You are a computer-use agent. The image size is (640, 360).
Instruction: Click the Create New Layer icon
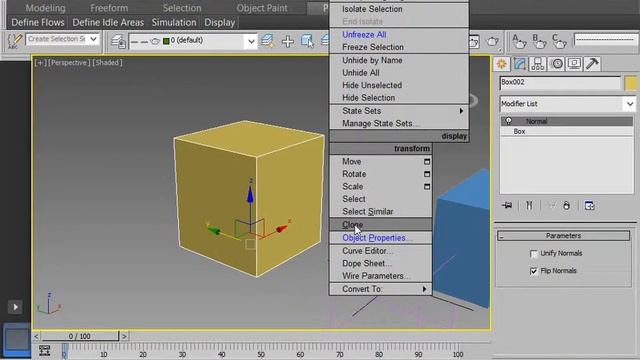(267, 41)
